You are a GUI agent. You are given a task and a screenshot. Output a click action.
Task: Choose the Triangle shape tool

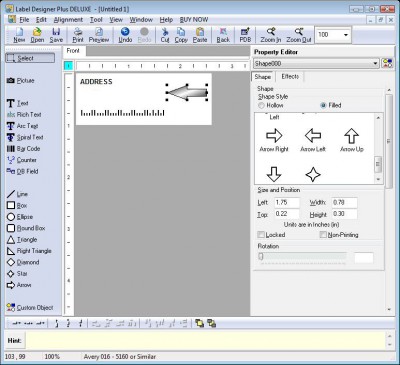coord(22,239)
